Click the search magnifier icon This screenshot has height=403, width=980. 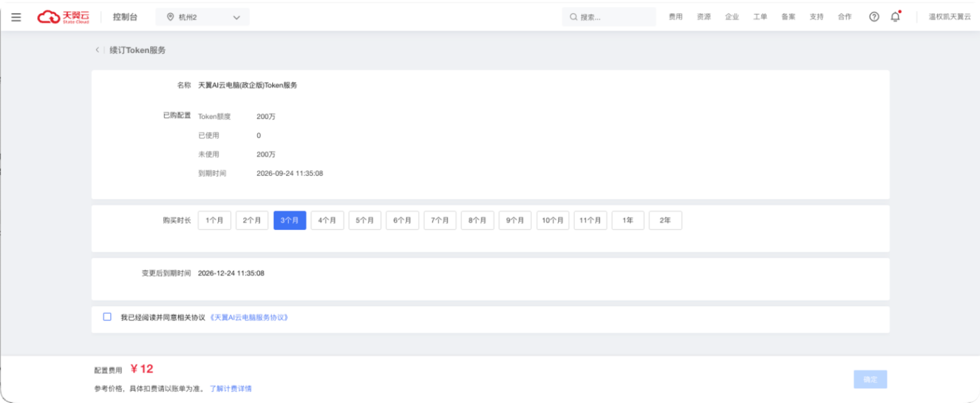573,17
